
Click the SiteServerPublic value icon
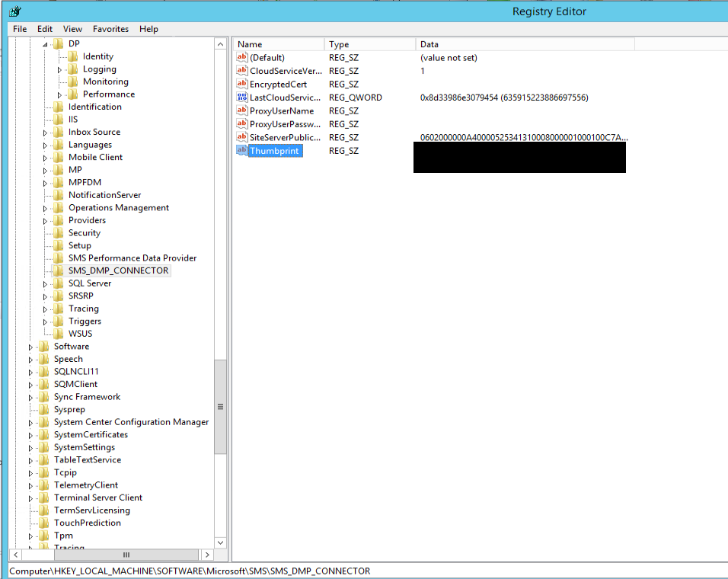242,137
